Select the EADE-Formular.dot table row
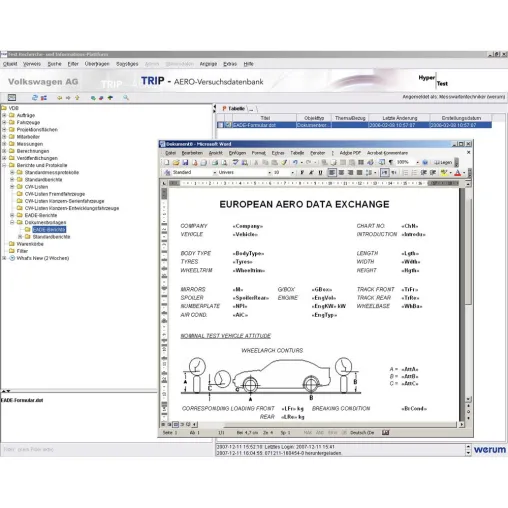This screenshot has width=508, height=508. click(354, 125)
